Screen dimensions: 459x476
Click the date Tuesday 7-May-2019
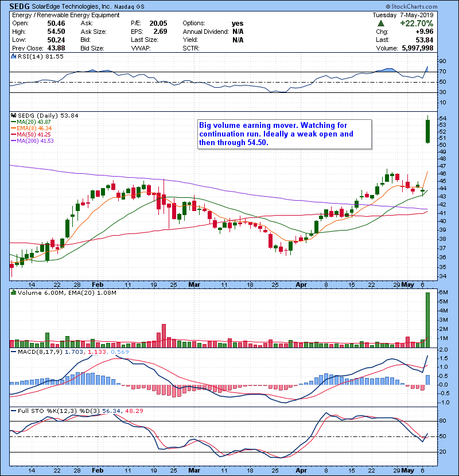tap(403, 15)
